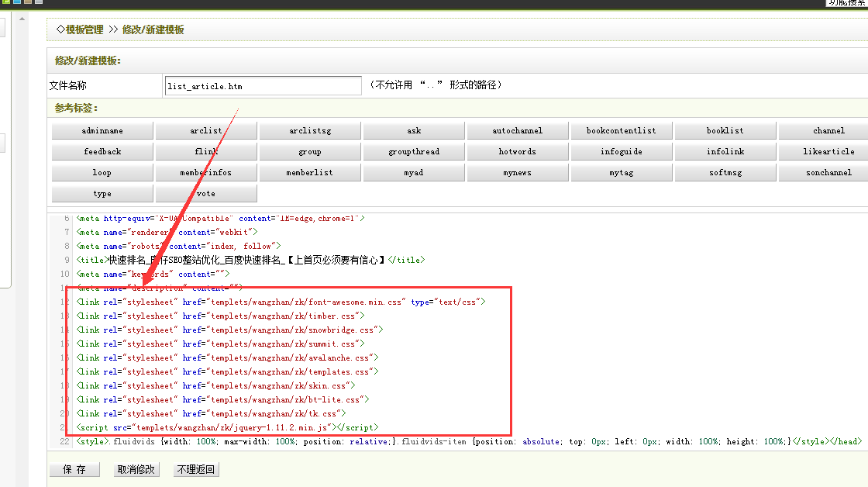The image size is (868, 487).
Task: Insert the softmsg tag
Action: (725, 173)
